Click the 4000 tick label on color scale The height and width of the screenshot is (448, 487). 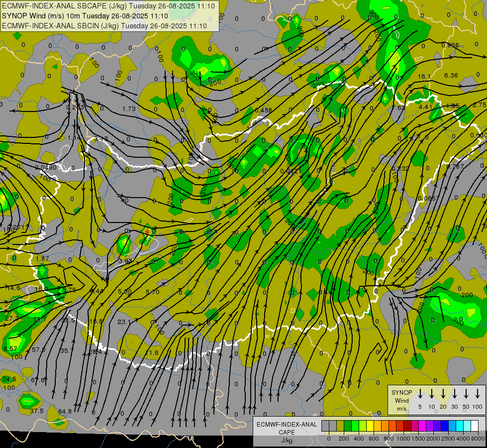463,439
